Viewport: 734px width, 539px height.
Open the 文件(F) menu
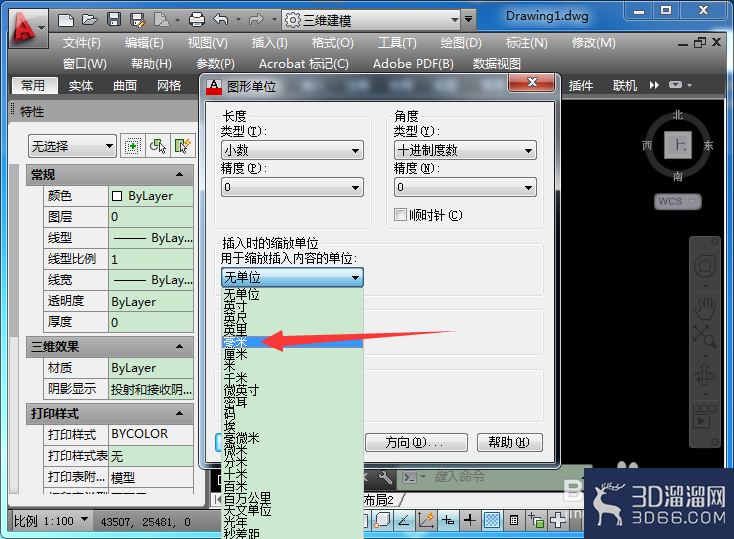[81, 43]
